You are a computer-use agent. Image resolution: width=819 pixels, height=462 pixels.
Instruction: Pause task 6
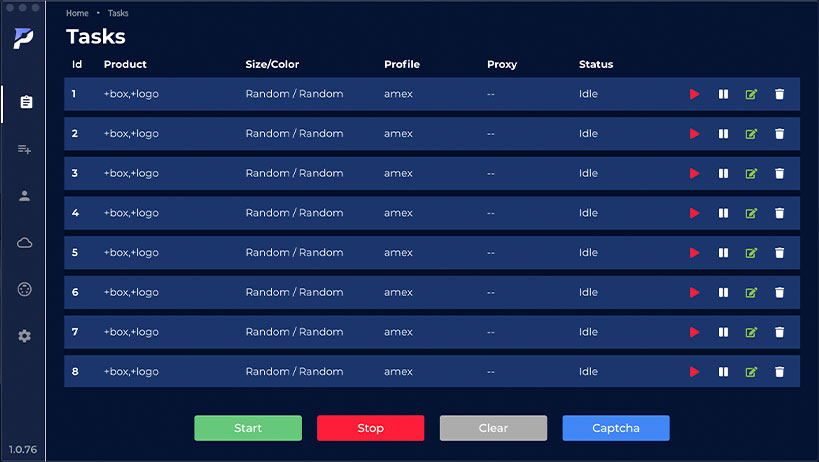[723, 292]
